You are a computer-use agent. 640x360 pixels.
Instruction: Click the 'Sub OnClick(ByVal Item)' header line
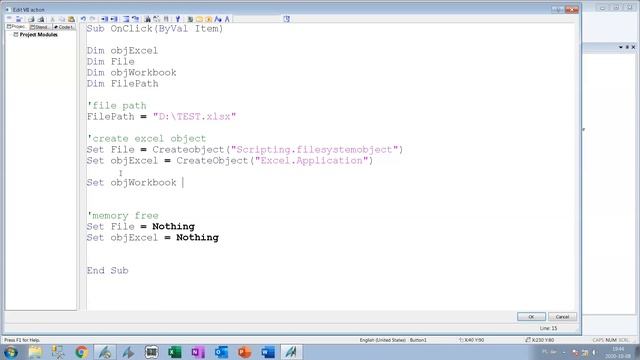(x=155, y=29)
